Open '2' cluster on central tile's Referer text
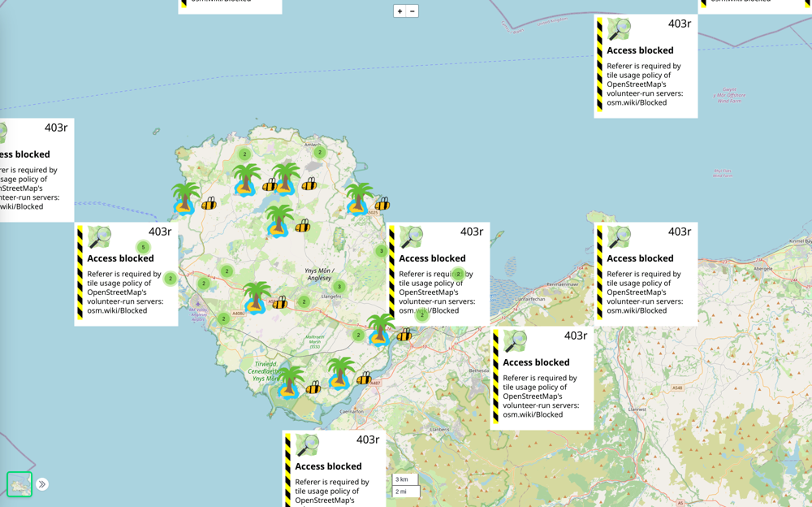 [458, 274]
